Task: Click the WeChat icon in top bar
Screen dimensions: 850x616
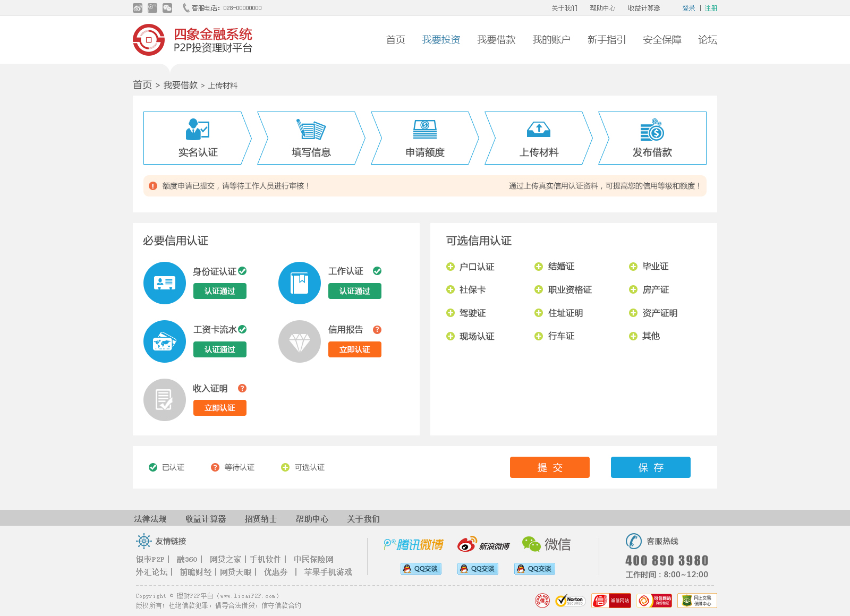Action: [x=167, y=8]
